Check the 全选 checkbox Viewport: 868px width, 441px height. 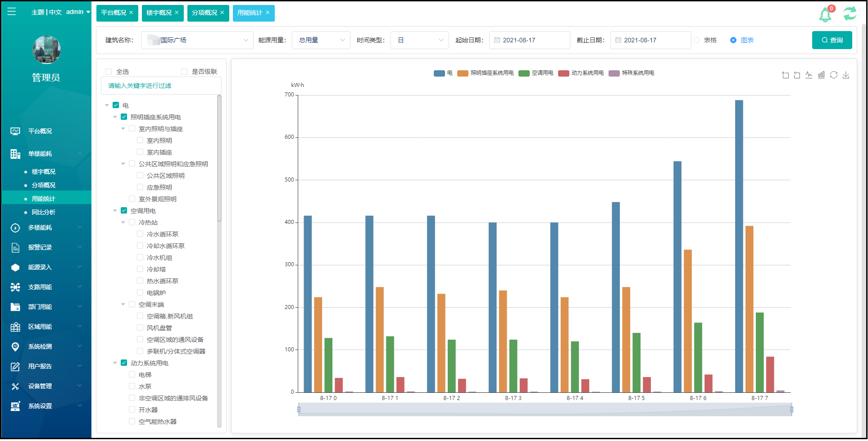[x=109, y=72]
